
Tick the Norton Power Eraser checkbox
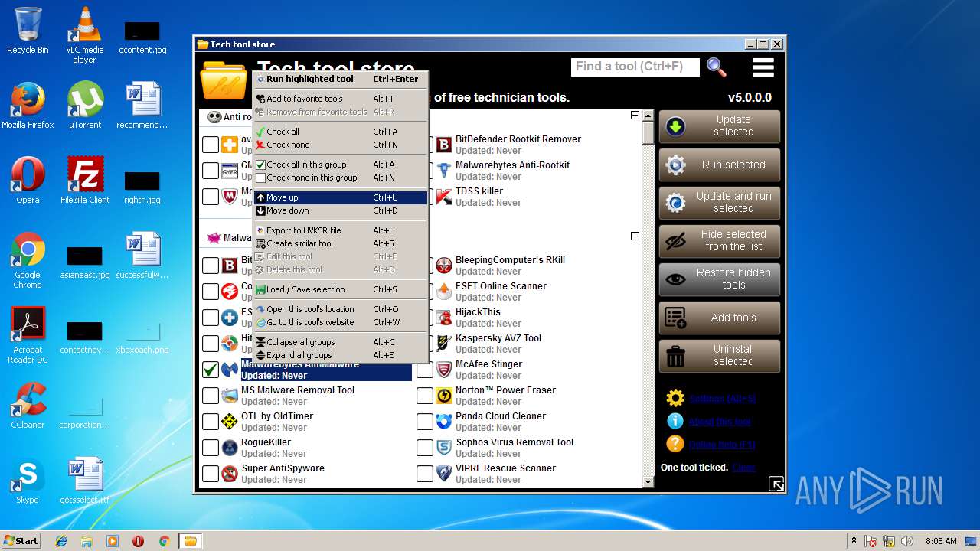pyautogui.click(x=425, y=396)
